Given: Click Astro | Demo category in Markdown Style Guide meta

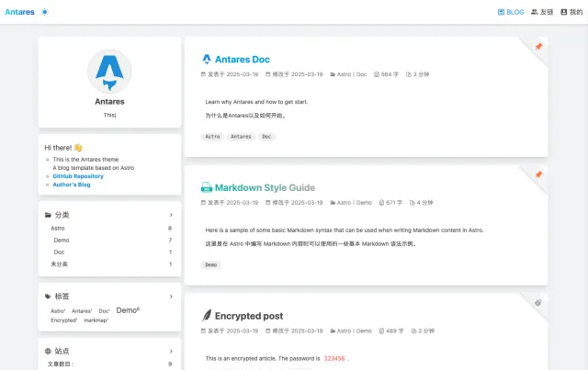Looking at the screenshot, I should pyautogui.click(x=355, y=202).
